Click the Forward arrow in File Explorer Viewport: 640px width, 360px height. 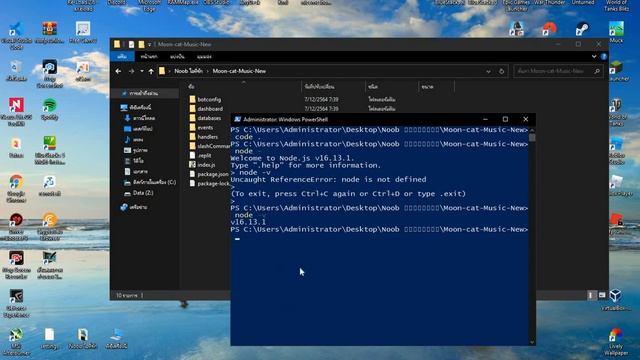pos(131,71)
